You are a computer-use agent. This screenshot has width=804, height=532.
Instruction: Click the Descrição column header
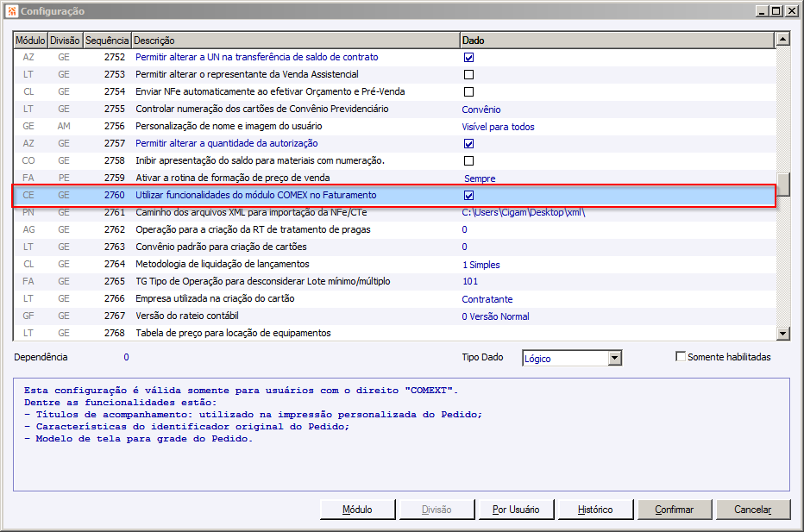[x=296, y=41]
